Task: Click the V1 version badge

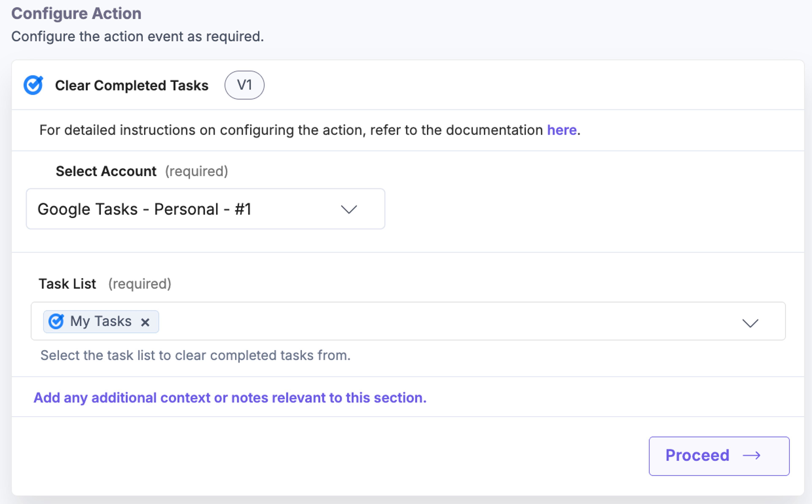Action: click(x=244, y=85)
